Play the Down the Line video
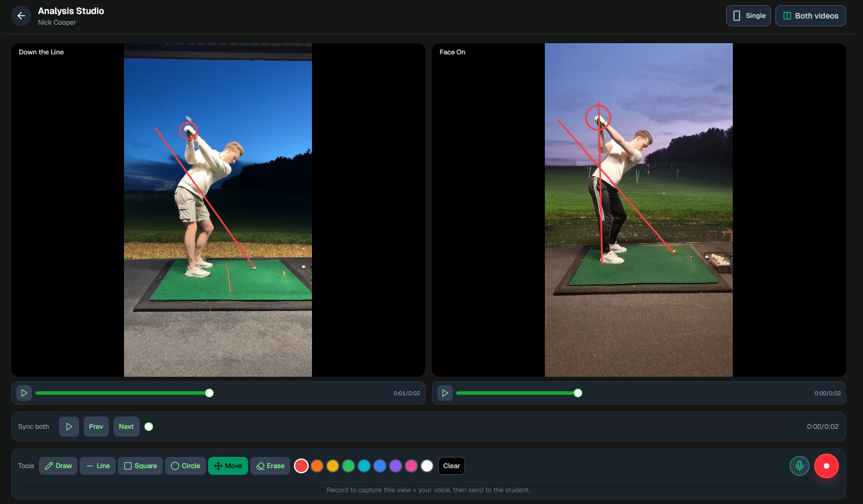 tap(24, 393)
